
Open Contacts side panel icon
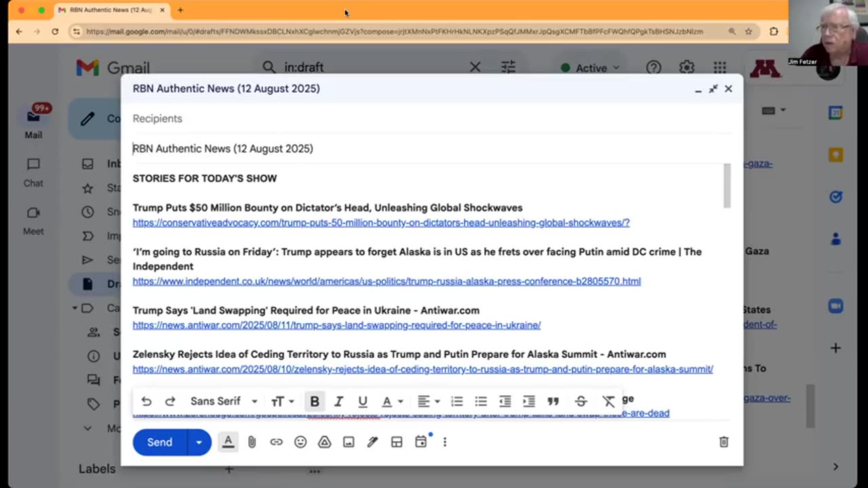[x=835, y=239]
